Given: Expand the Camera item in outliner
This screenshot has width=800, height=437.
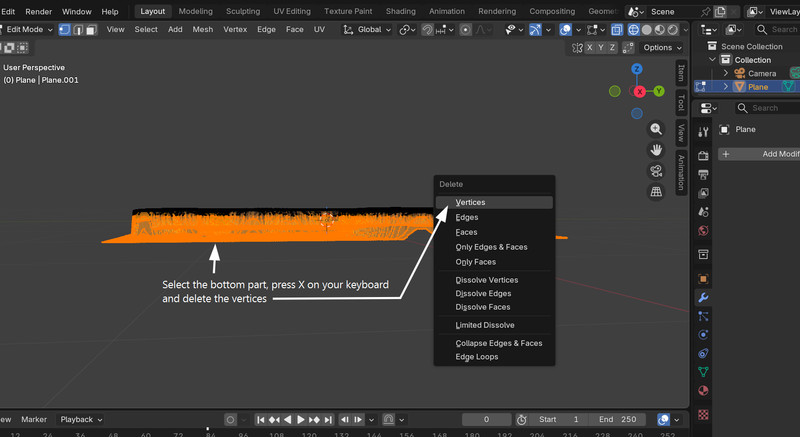Looking at the screenshot, I should pos(726,73).
